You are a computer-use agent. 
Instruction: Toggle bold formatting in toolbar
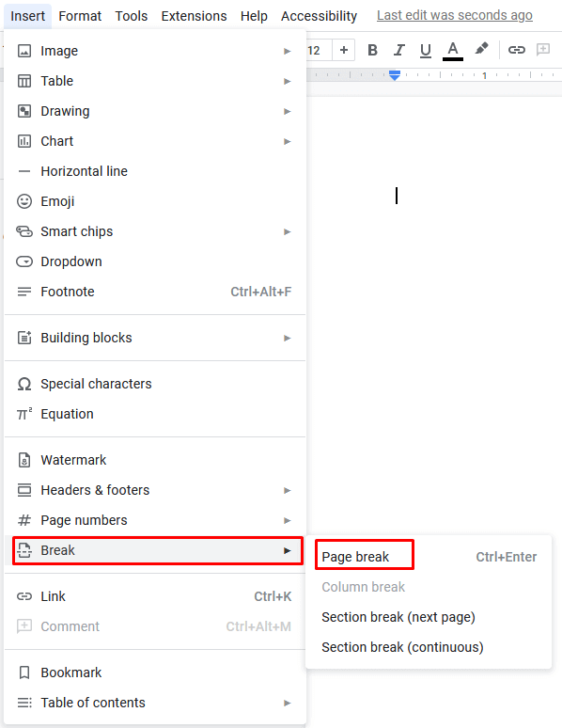pos(372,50)
